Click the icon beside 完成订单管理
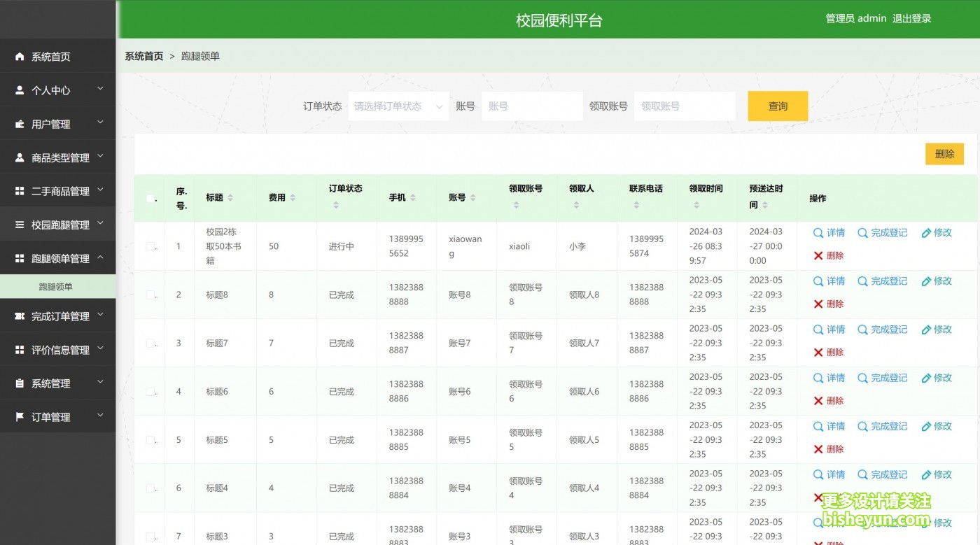This screenshot has width=980, height=545. coord(20,316)
